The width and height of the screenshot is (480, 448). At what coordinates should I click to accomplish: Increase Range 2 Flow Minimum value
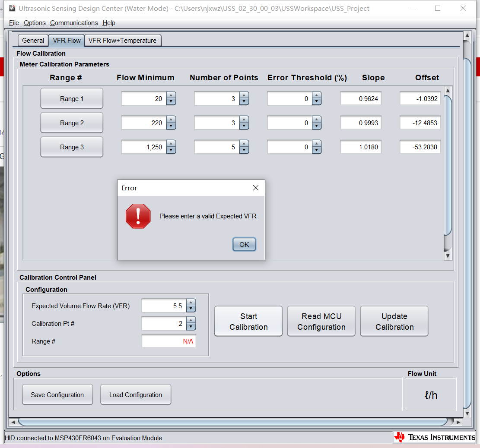pos(171,119)
